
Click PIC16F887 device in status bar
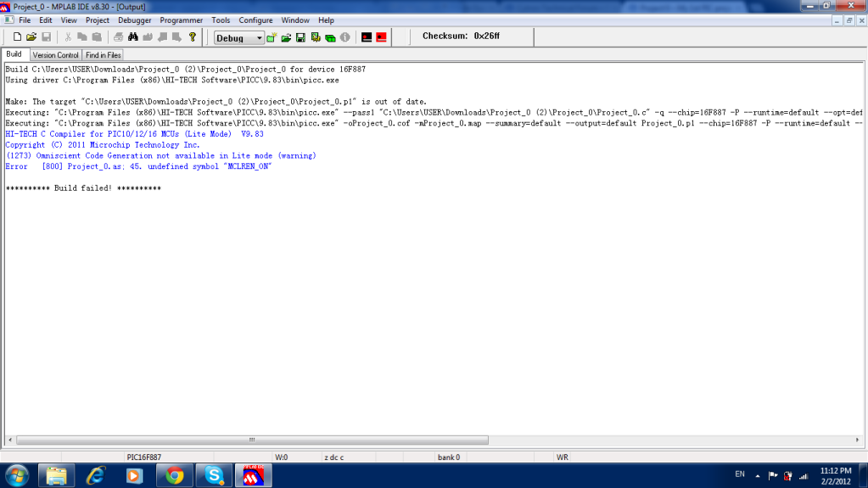click(x=144, y=457)
